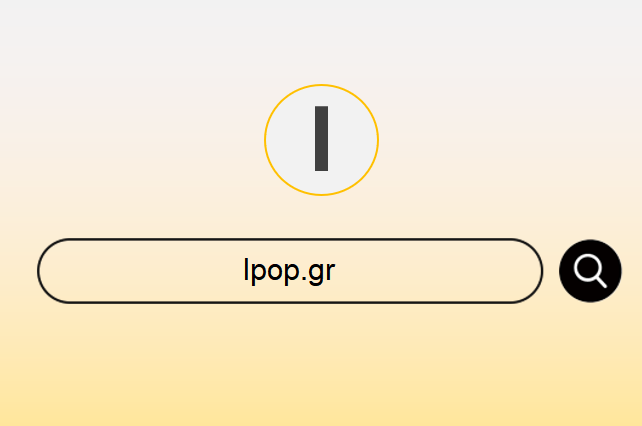Start search using the round black button
Viewport: 642px width, 426px height.
click(x=590, y=271)
